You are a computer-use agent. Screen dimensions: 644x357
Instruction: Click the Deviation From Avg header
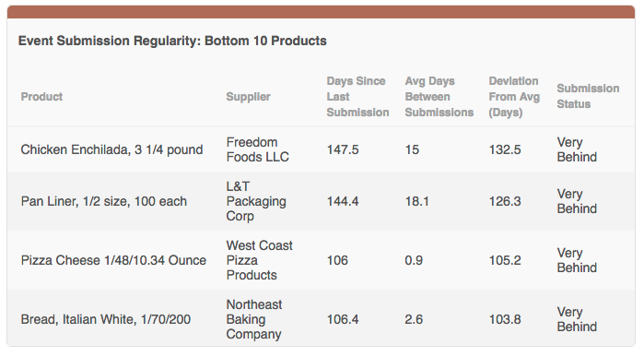[x=514, y=97]
